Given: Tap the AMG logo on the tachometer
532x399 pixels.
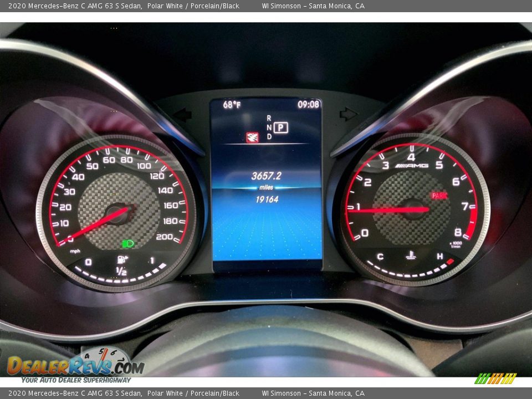Looking at the screenshot, I should click(412, 166).
